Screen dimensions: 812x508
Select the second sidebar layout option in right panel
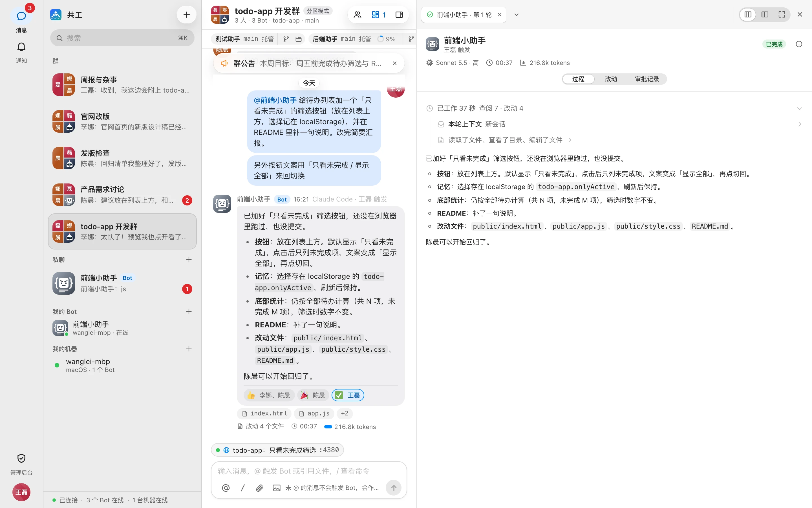(765, 14)
